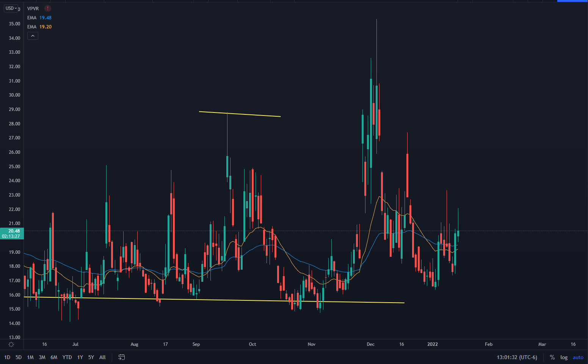The image size is (588, 364).
Task: Click the Oct label on time axis
Action: (x=252, y=344)
